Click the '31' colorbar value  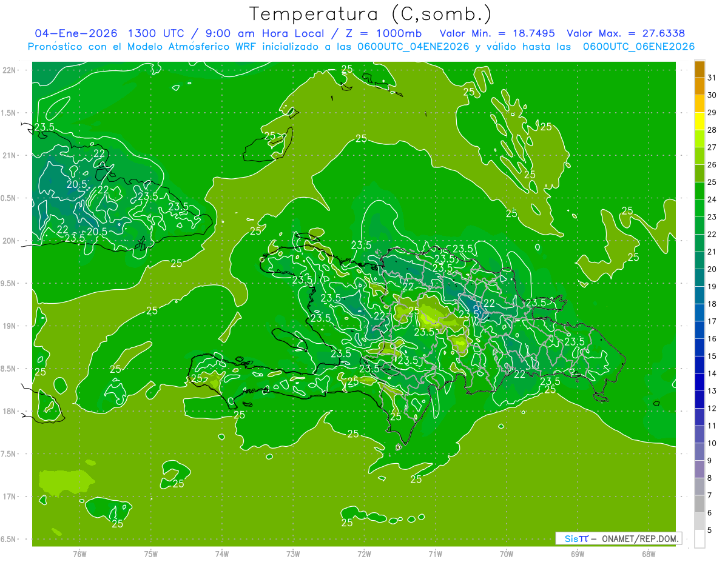pos(712,78)
